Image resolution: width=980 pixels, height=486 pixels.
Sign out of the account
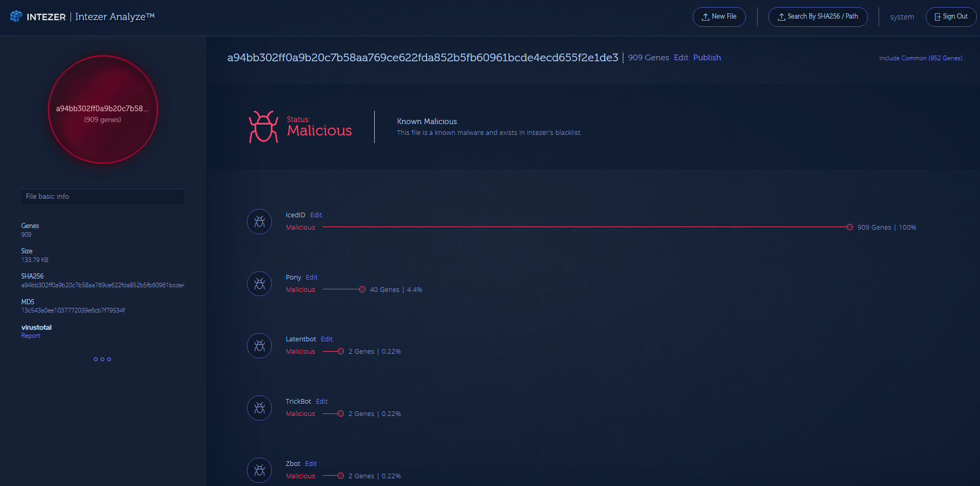coord(951,16)
